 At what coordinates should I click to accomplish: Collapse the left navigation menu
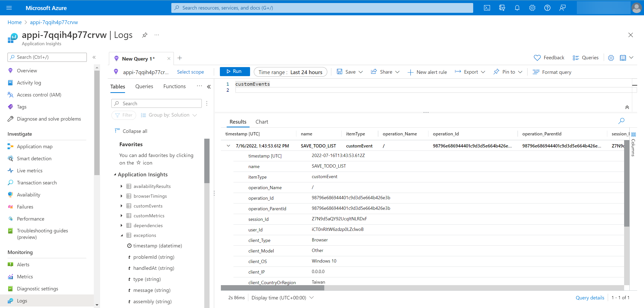pyautogui.click(x=94, y=57)
